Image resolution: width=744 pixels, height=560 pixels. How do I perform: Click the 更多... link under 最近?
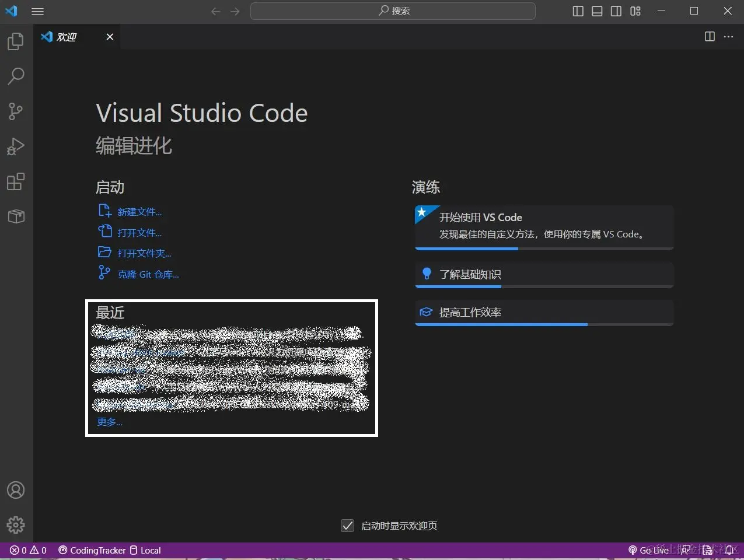[110, 422]
